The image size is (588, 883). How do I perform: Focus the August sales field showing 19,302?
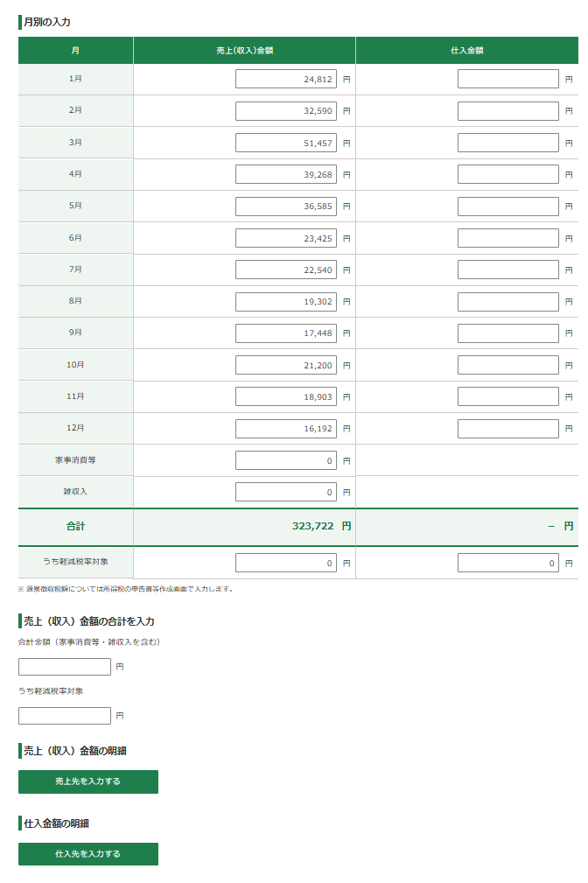285,302
